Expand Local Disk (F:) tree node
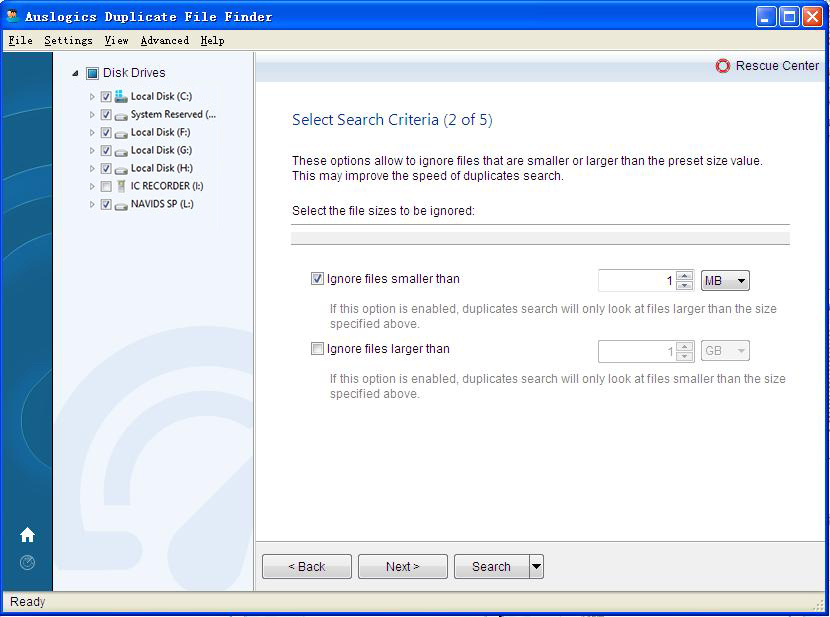Screen dimensions: 830x617 tap(92, 133)
